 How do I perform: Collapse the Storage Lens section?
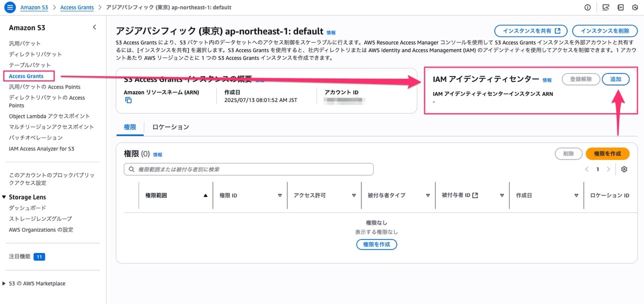coord(4,197)
